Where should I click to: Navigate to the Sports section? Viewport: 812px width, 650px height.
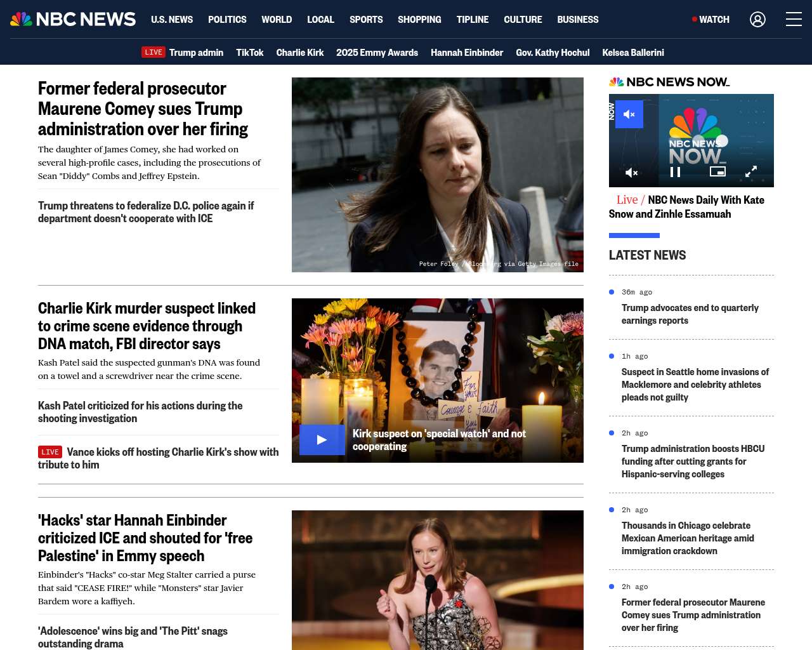[x=366, y=20]
